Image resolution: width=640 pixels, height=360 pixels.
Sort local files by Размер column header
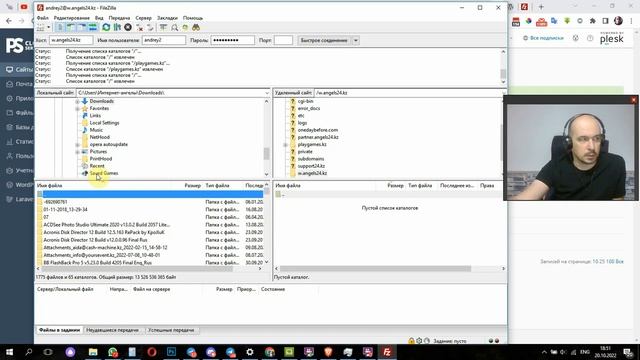[193, 185]
